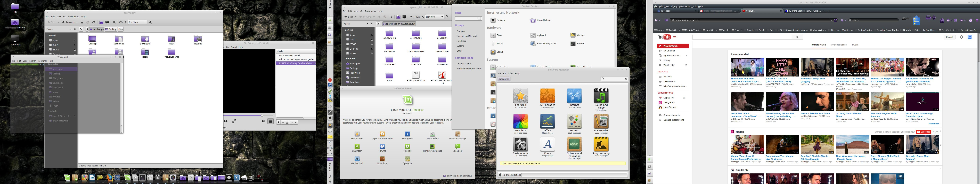Open User guide in Welcome Screen

[x=407, y=136]
